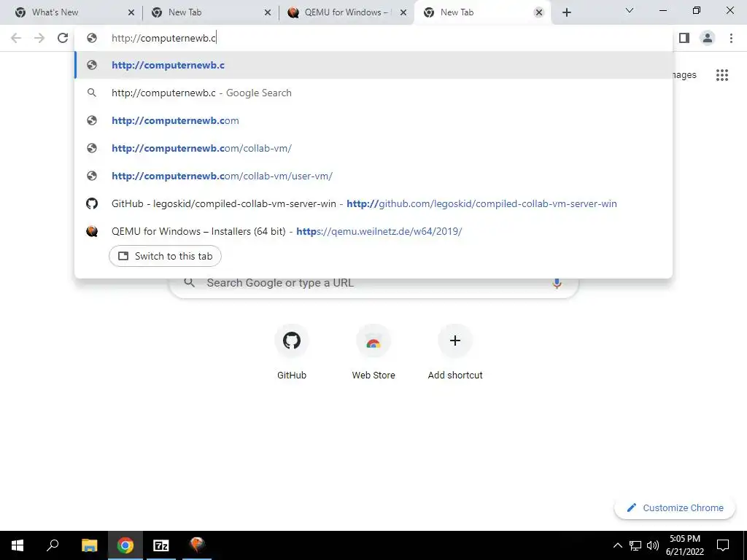Click the voice search microphone
This screenshot has width=747, height=560.
(x=557, y=283)
